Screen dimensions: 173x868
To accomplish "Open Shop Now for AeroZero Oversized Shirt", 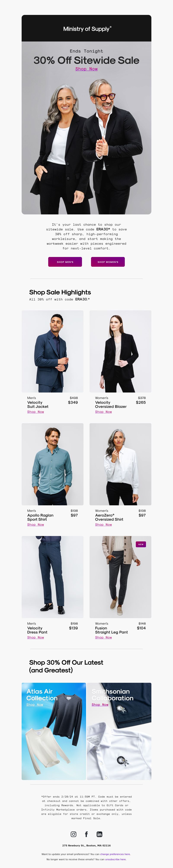I will [x=103, y=525].
